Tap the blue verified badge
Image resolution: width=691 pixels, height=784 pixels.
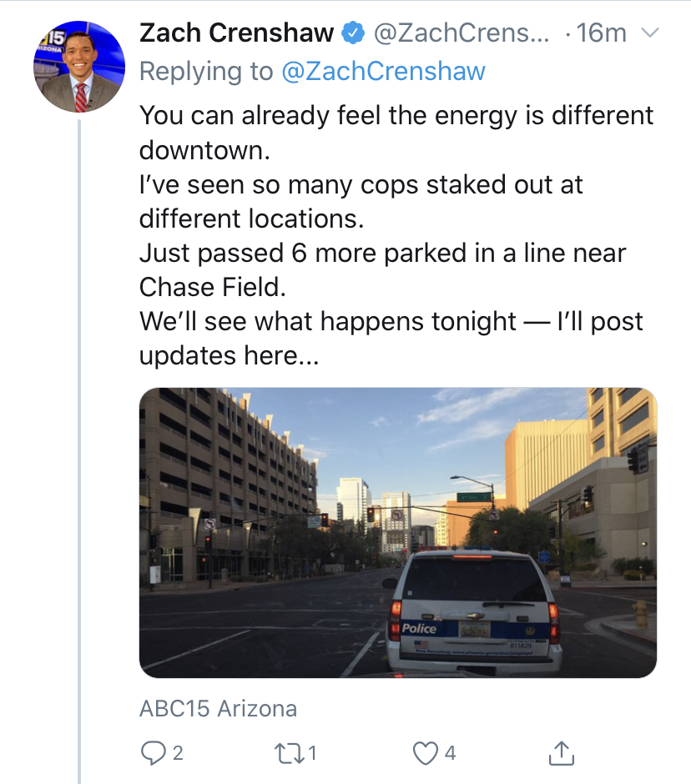[353, 33]
